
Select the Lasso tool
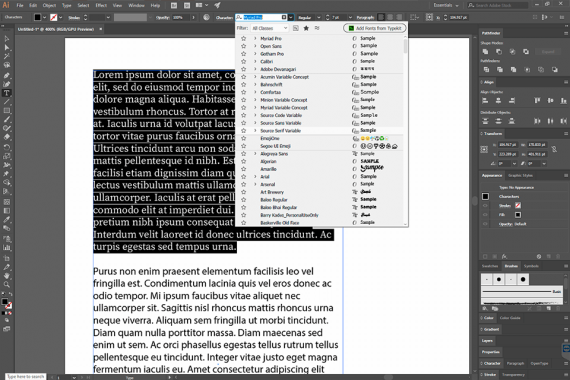click(x=7, y=65)
